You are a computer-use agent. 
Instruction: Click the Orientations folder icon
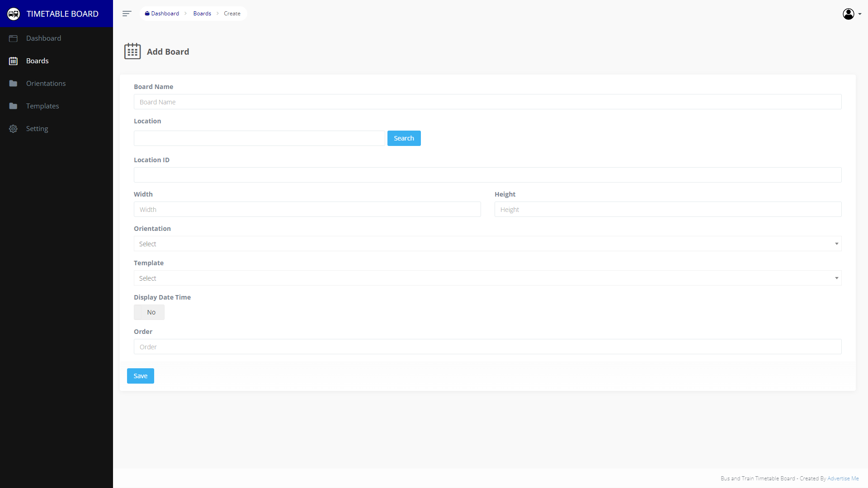[13, 84]
